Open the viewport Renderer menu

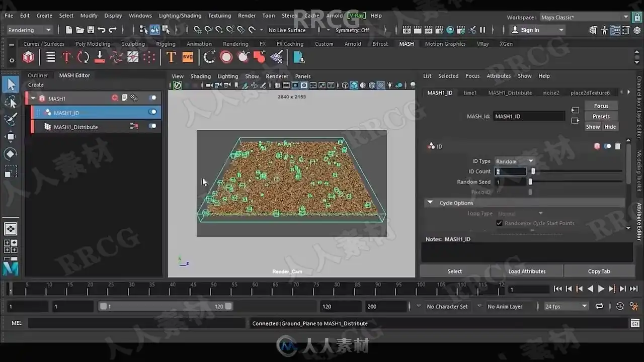pos(277,76)
